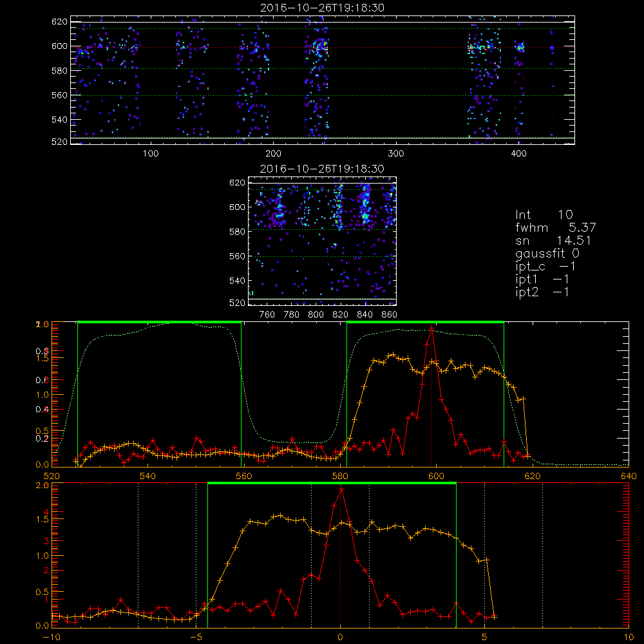Click x-axis label 540 on profile plot
Viewport: 644px width, 644px height.
click(148, 477)
